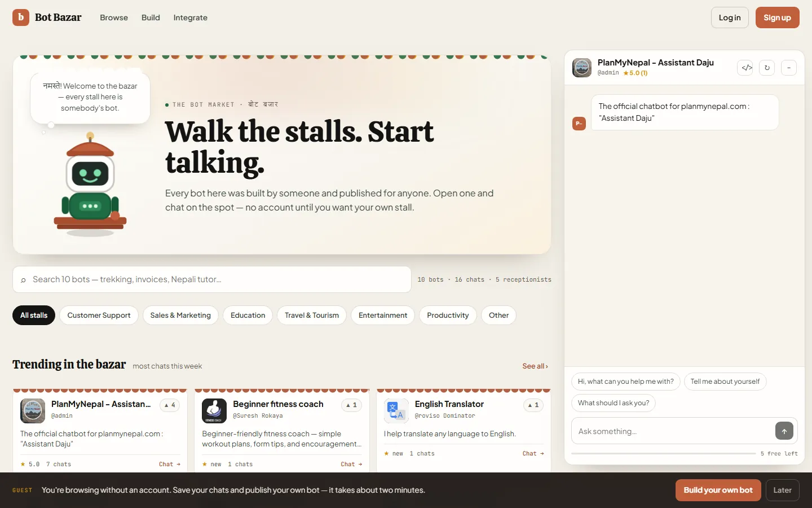
Task: Restart chat with the refresh icon
Action: (767, 68)
